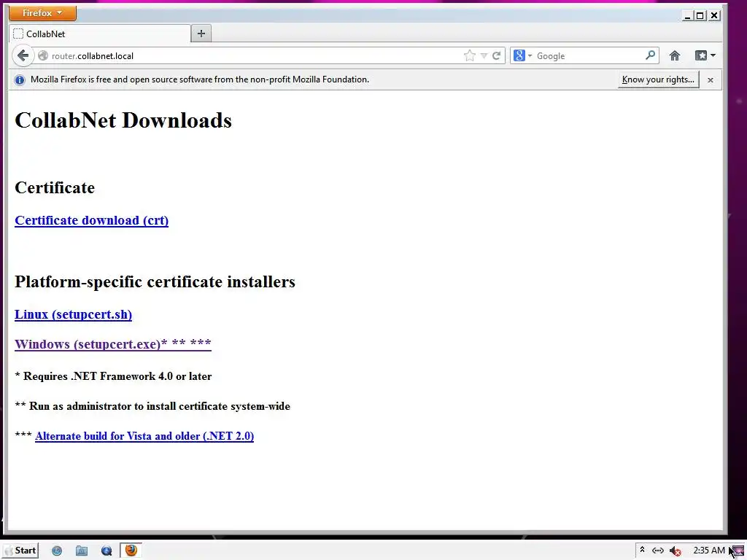Dismiss the Mozilla notification bar

point(711,80)
